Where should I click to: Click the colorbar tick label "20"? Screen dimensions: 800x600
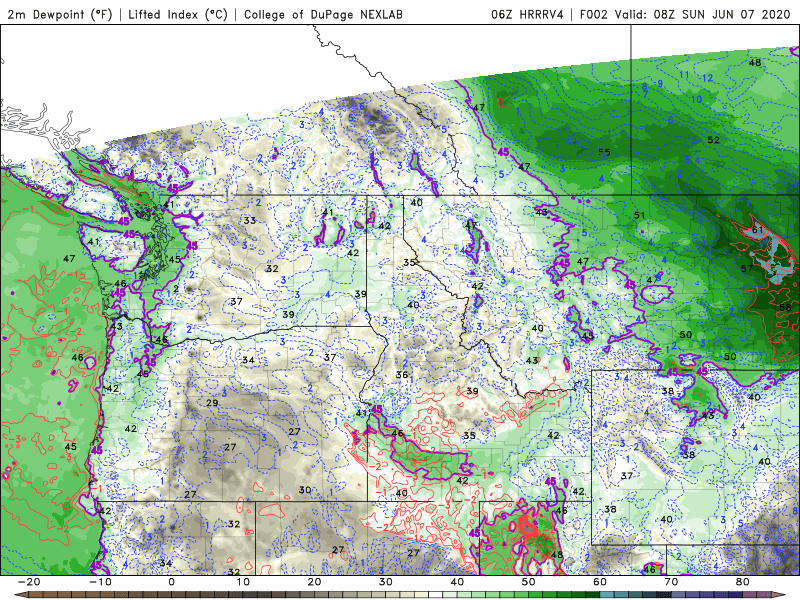[x=314, y=582]
